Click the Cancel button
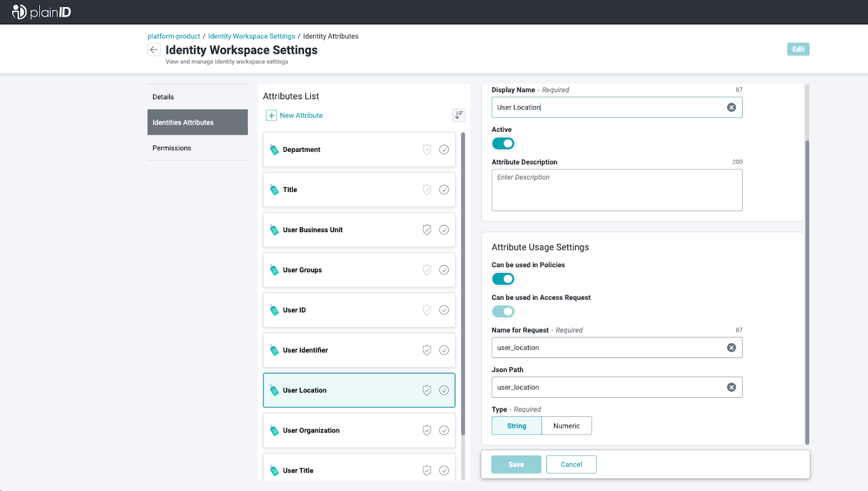Viewport: 868px width, 491px height. tap(571, 464)
